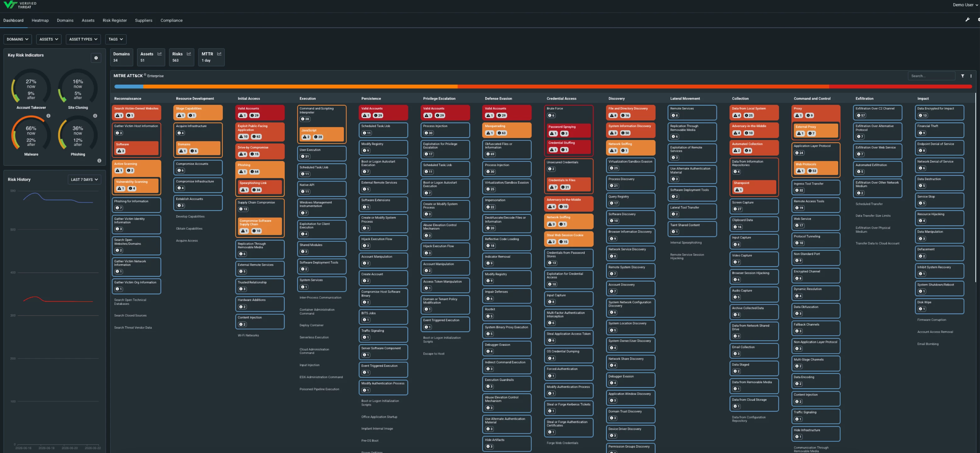Open the Domains 34 summary card
This screenshot has height=453, width=980.
[x=122, y=57]
